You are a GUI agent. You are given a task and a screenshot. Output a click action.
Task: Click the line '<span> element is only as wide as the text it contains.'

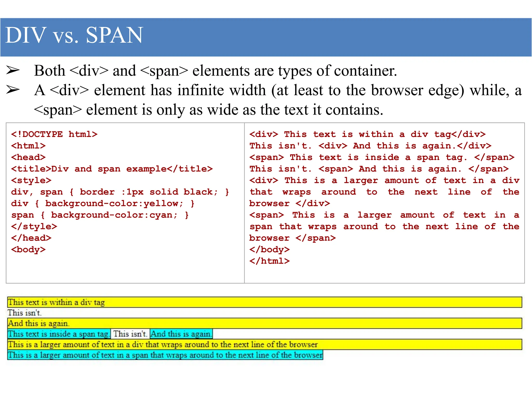[x=209, y=110]
